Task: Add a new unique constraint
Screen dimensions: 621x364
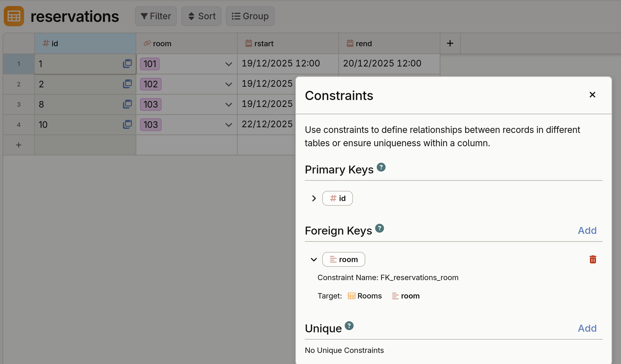Action: click(x=587, y=328)
